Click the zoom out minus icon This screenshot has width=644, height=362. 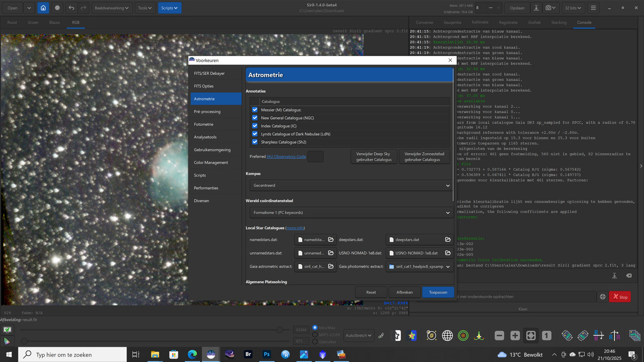coord(499,335)
